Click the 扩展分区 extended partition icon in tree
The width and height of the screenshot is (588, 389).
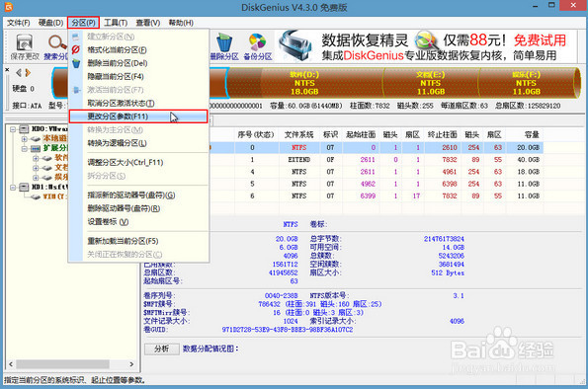click(x=36, y=148)
